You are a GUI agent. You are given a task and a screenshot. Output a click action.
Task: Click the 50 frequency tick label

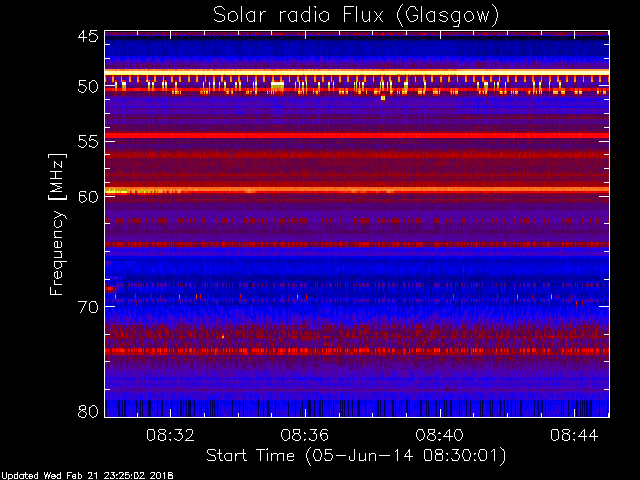(88, 87)
